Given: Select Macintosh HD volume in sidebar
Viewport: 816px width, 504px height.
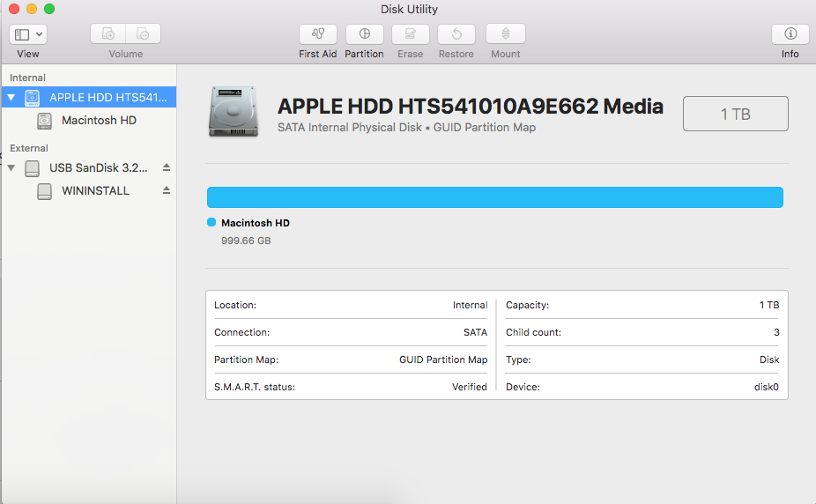Looking at the screenshot, I should 89,121.
